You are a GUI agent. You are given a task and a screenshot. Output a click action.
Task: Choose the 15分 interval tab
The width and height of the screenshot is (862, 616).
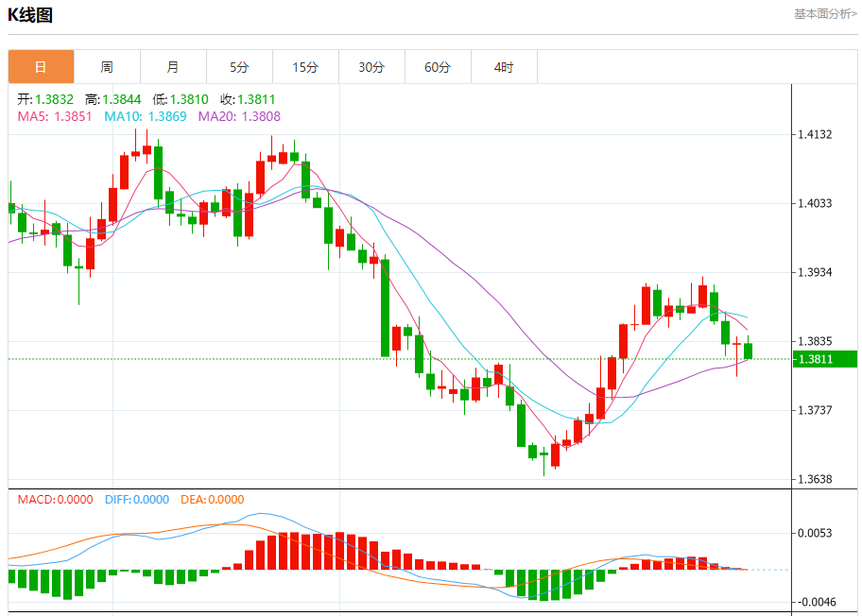305,67
